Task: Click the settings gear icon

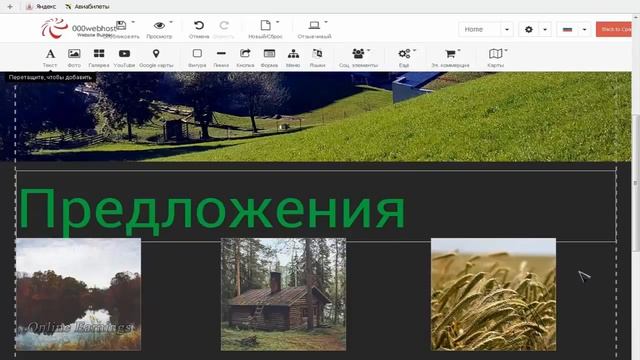Action: point(529,29)
